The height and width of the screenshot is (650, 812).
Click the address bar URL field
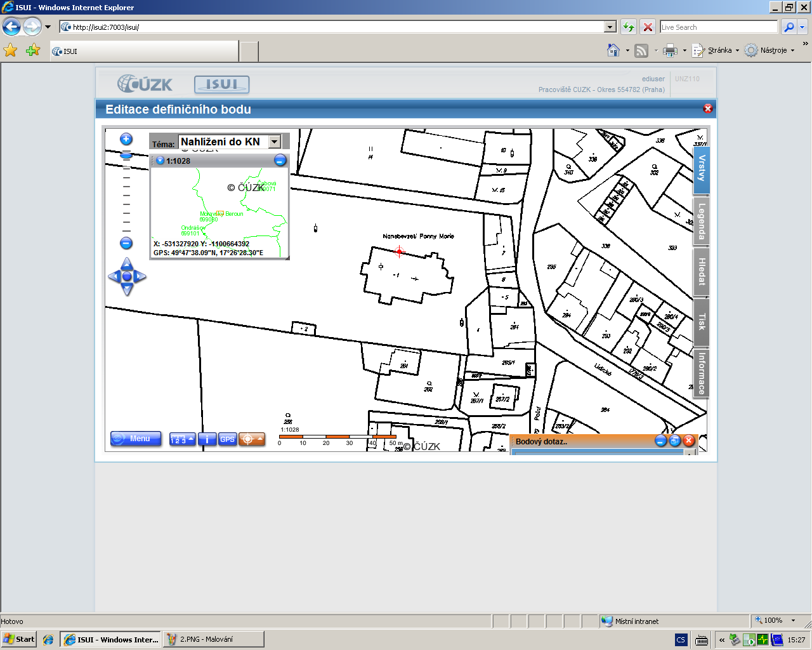click(332, 27)
